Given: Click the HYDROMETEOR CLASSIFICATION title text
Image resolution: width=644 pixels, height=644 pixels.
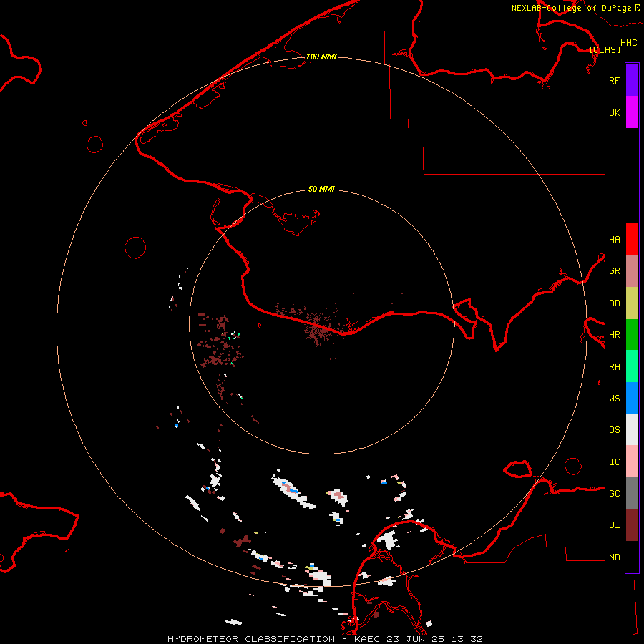Looking at the screenshot, I should coord(251,639).
